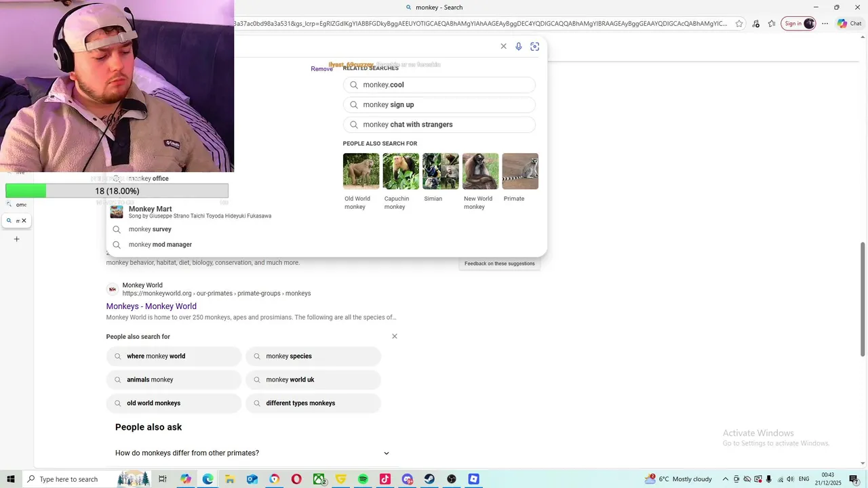
Task: Click ENG language indicator
Action: click(804, 479)
